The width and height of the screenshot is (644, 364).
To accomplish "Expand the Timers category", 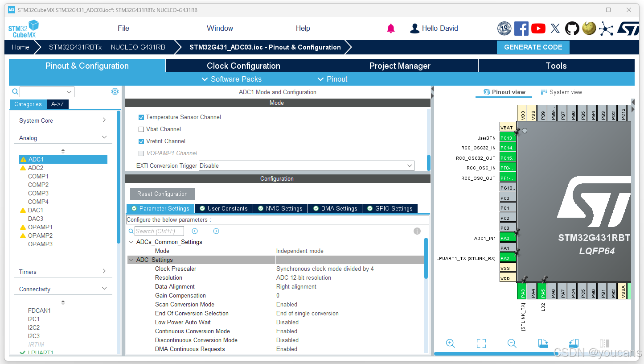I will pyautogui.click(x=63, y=272).
